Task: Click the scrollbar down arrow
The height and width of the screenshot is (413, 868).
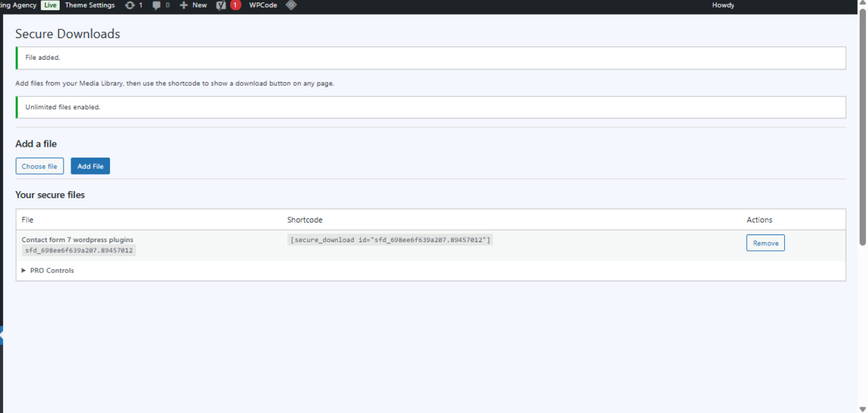Action: (x=862, y=408)
